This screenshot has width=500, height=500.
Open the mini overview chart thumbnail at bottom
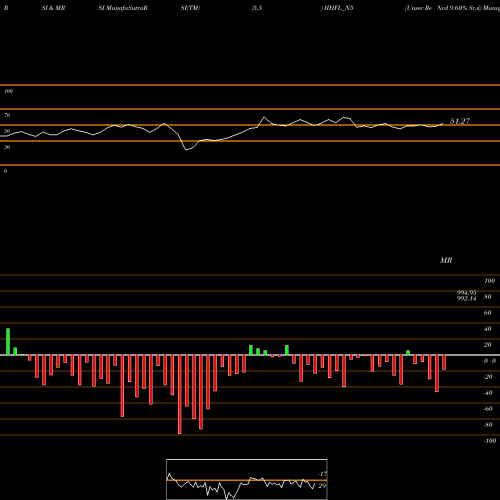247,479
